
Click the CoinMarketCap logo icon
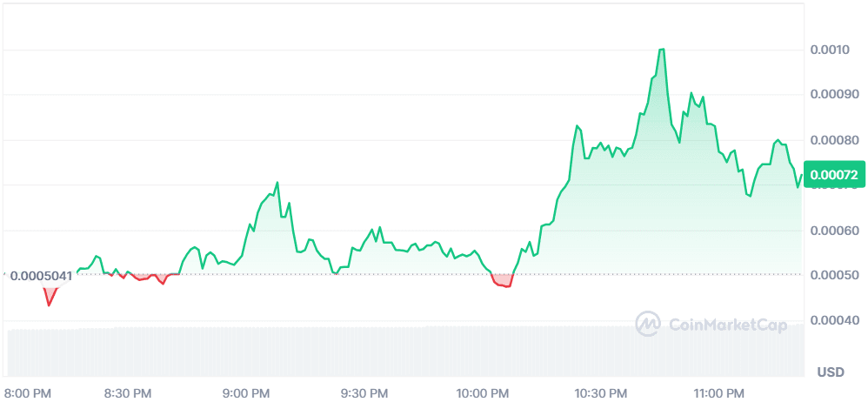648,325
